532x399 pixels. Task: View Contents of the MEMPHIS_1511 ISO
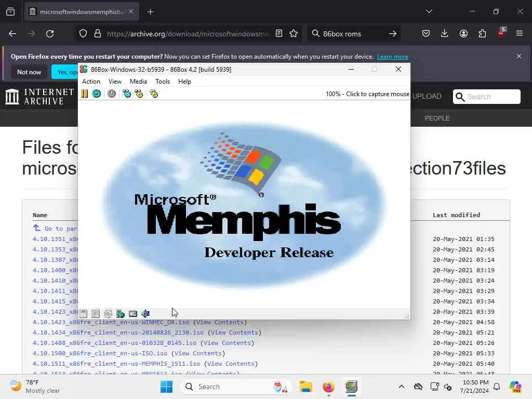[231, 364]
